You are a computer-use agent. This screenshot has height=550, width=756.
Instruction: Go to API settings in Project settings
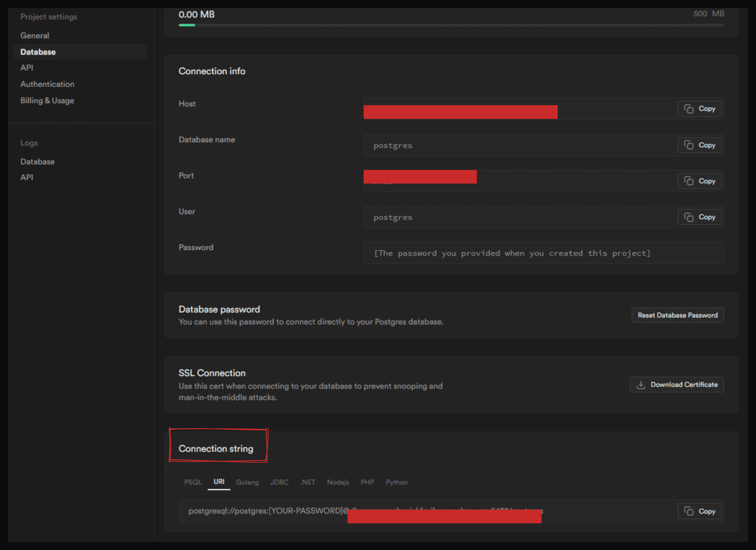(x=27, y=68)
